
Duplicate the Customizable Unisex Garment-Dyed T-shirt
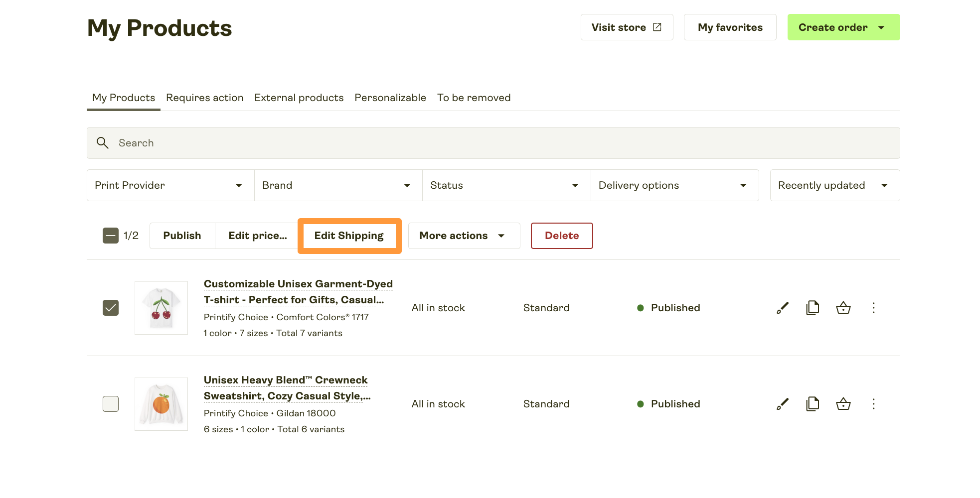pyautogui.click(x=813, y=308)
